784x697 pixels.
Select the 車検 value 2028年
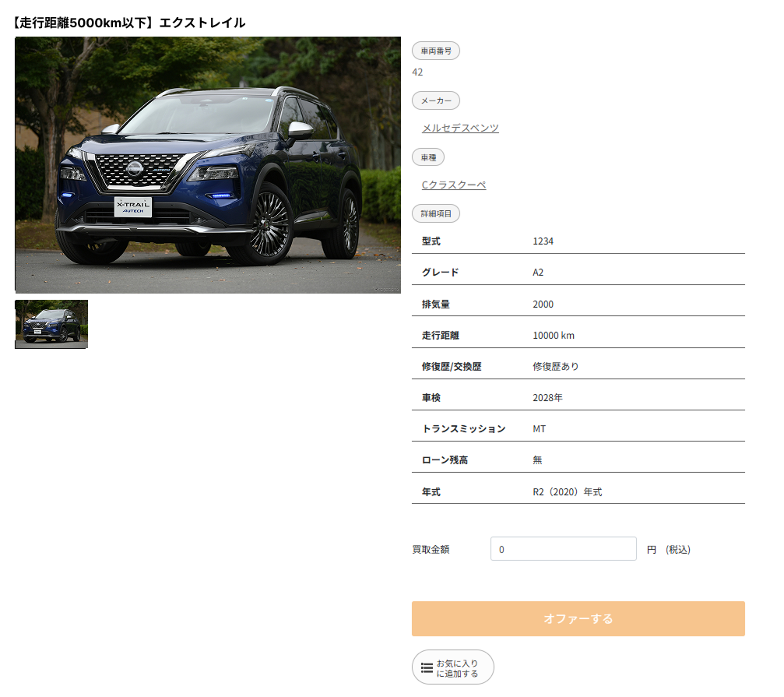(547, 398)
